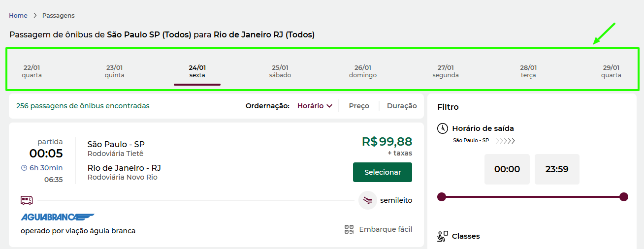Click the small clock icon by 6h 30min

click(x=24, y=168)
